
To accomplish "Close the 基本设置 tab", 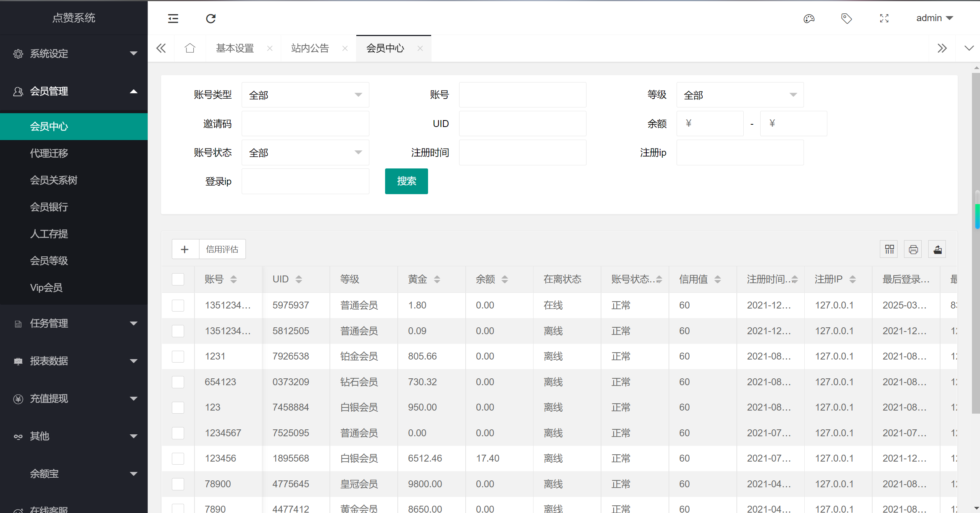I will [270, 48].
